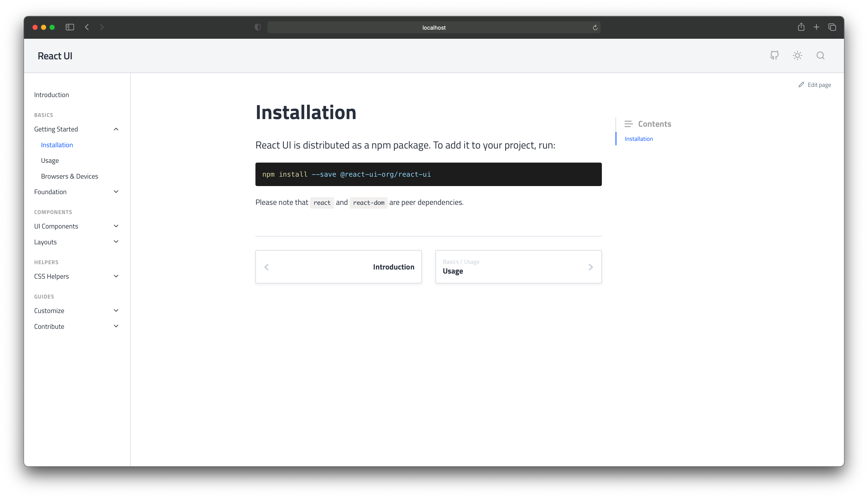
Task: Go back with browser back arrow
Action: point(87,27)
